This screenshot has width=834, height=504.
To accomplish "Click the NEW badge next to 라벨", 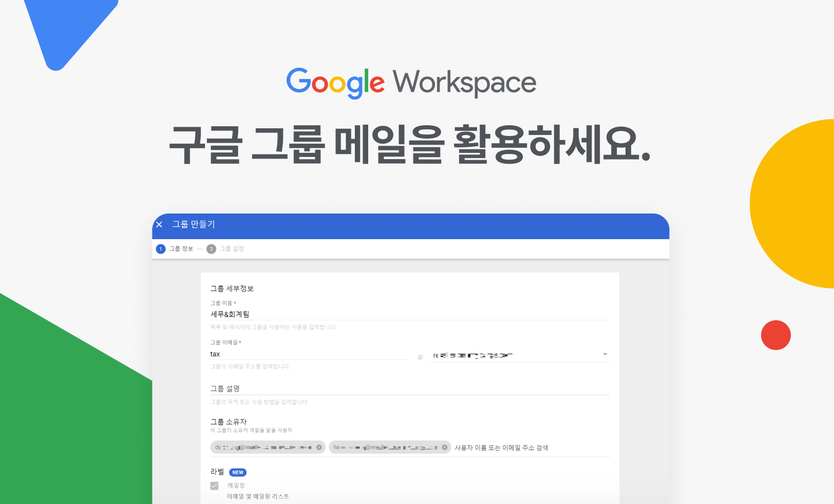I will pos(238,472).
